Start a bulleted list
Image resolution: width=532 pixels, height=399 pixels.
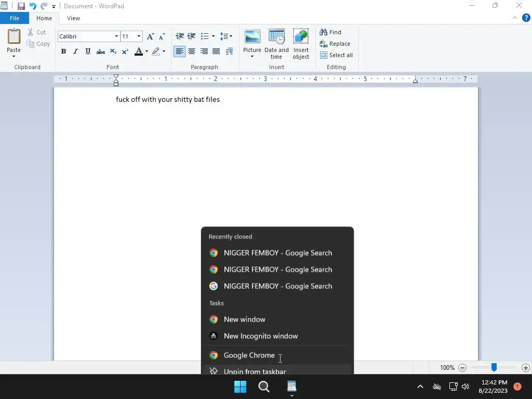205,36
